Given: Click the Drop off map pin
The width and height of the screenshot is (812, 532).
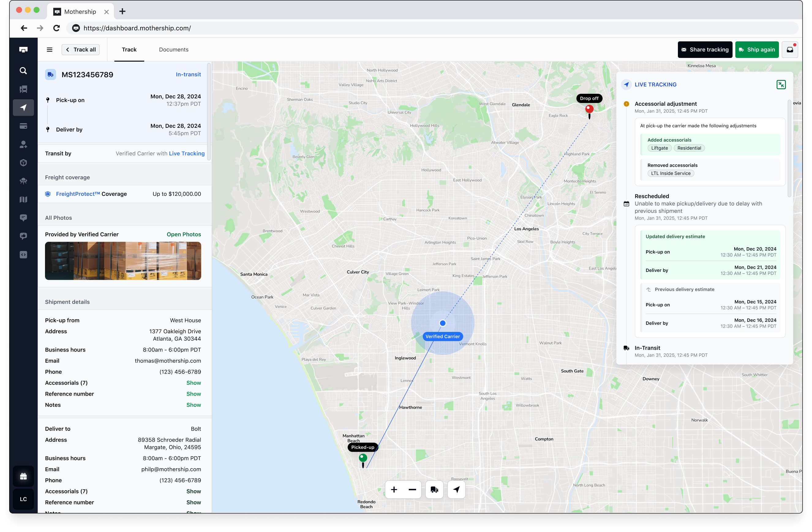Looking at the screenshot, I should (589, 111).
